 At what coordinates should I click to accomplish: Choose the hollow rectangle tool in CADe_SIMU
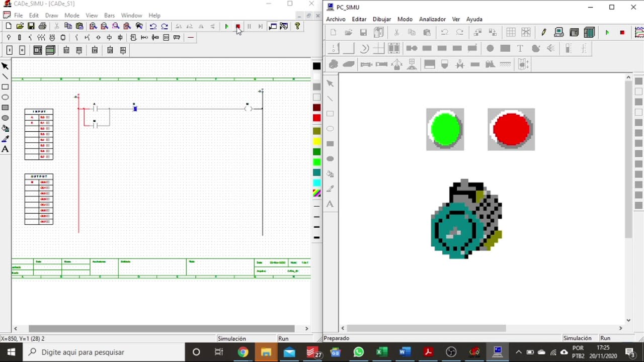[x=5, y=87]
